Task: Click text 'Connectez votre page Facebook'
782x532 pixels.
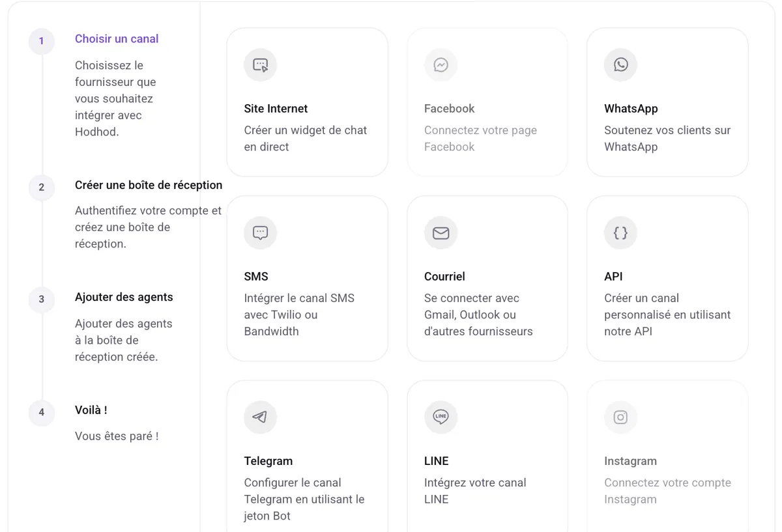Action: 481,139
